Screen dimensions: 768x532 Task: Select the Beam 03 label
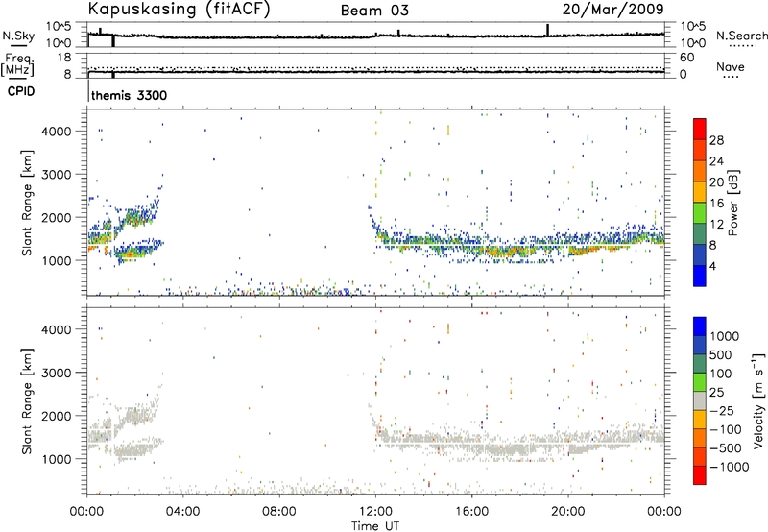coord(374,11)
